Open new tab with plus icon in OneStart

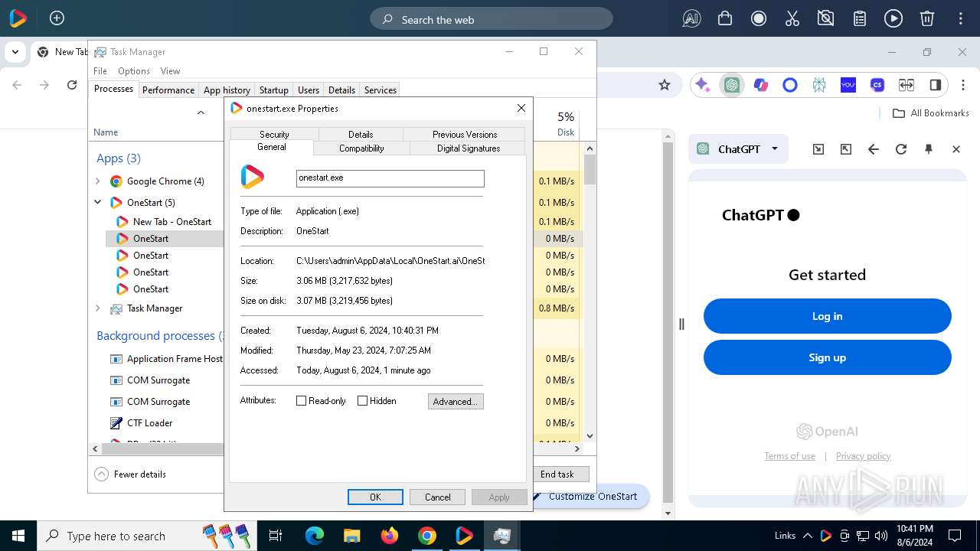57,18
